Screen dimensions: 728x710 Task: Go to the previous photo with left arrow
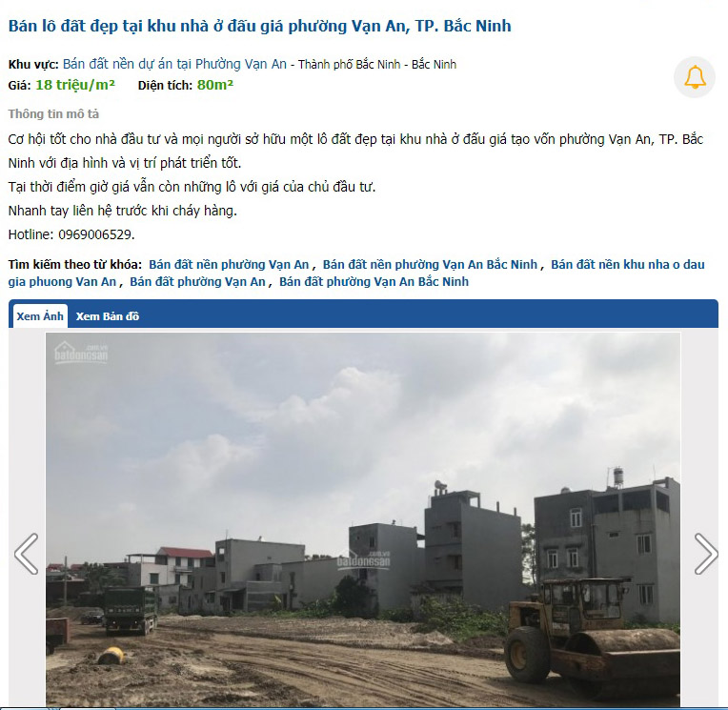26,554
